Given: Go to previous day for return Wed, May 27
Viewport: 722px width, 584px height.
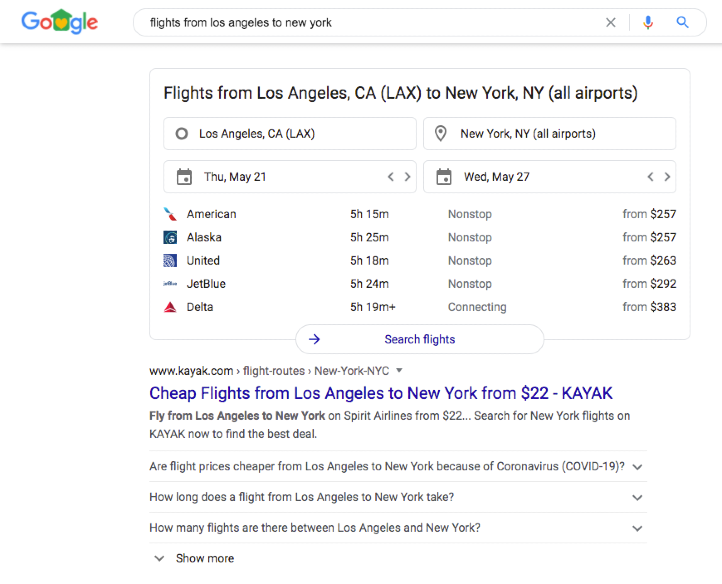Looking at the screenshot, I should click(x=650, y=177).
